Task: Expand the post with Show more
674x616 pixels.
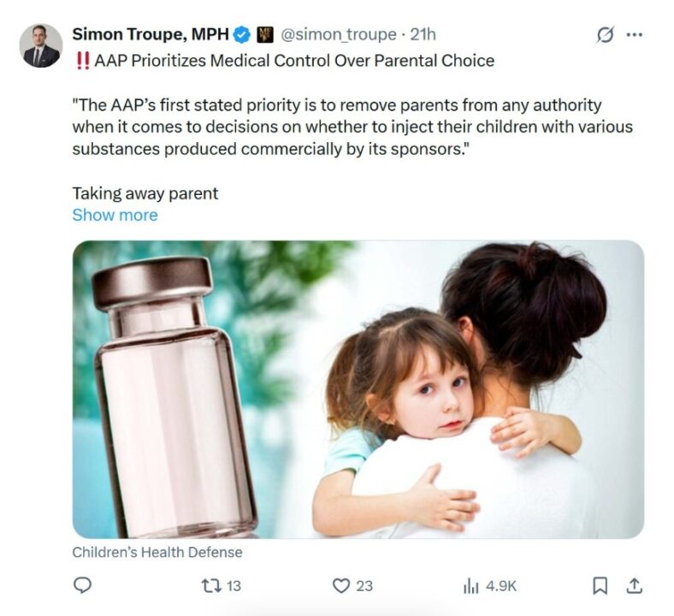Action: pyautogui.click(x=115, y=215)
